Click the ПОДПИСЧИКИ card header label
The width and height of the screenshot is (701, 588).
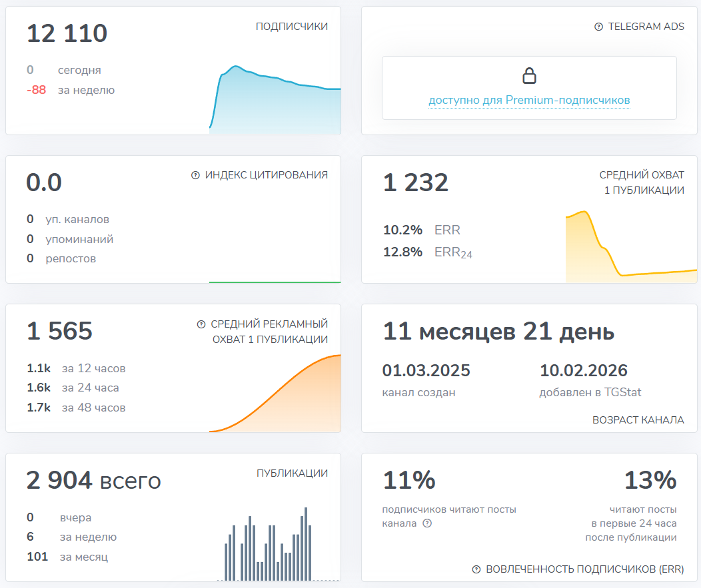tap(291, 27)
